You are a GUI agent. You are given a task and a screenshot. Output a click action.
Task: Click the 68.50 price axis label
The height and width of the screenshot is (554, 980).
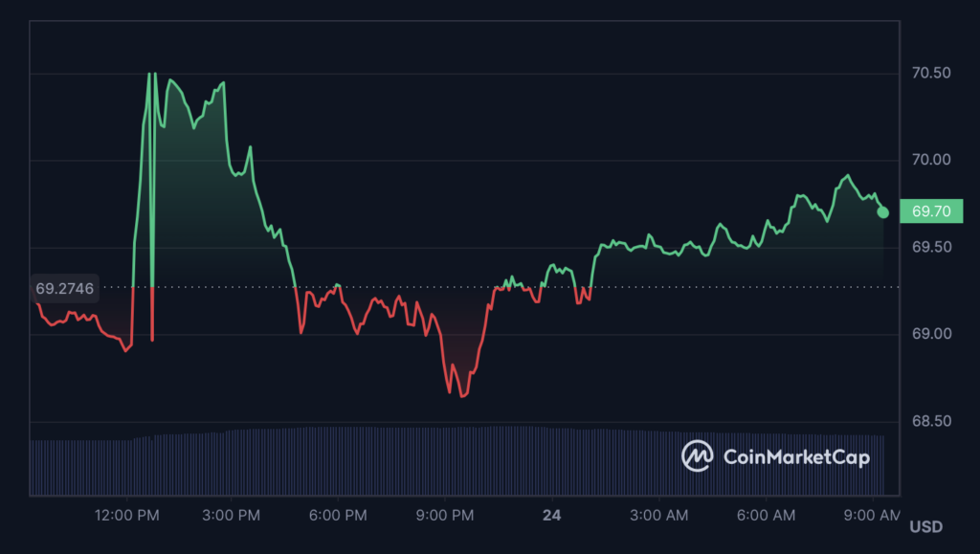[x=931, y=422]
